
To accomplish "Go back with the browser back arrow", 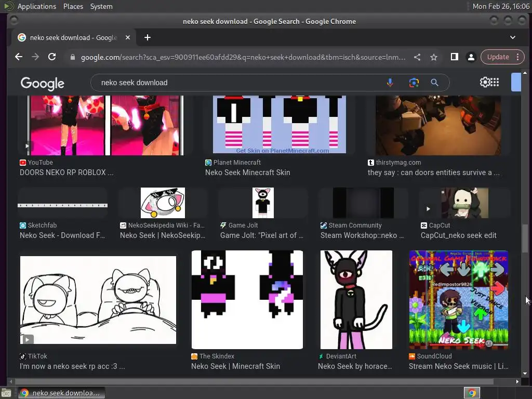I will [19, 57].
